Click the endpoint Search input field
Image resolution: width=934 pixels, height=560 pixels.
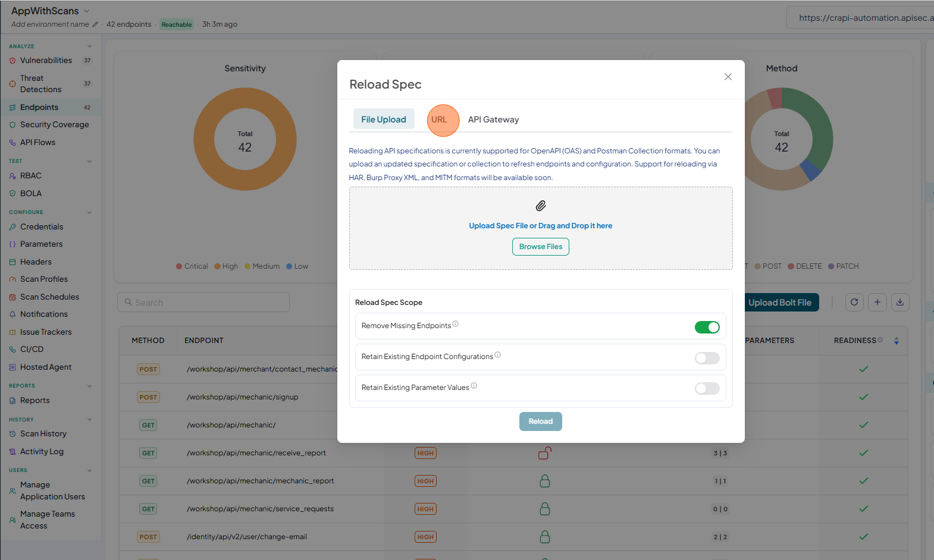(x=203, y=302)
